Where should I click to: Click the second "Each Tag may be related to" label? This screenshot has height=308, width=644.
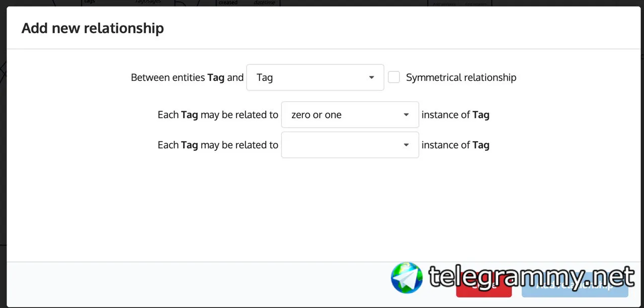217,145
